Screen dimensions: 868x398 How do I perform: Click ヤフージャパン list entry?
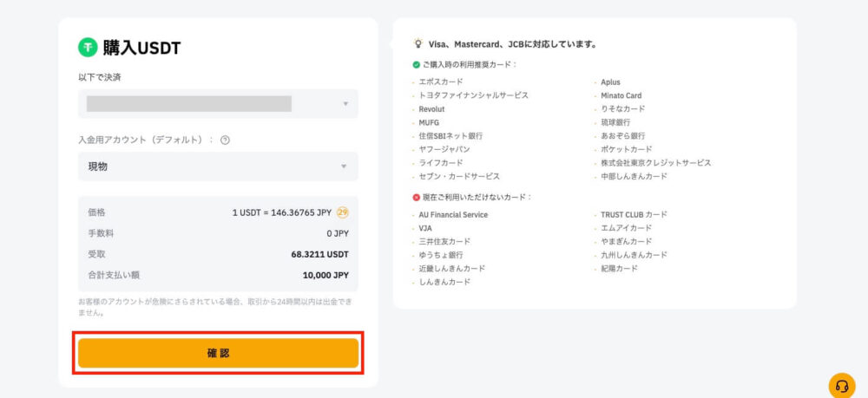(444, 149)
